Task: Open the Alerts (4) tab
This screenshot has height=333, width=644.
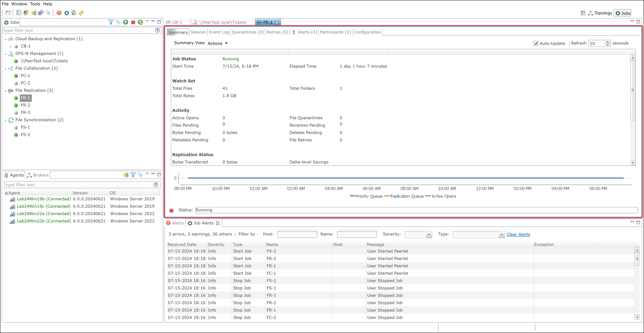Action: [x=304, y=32]
